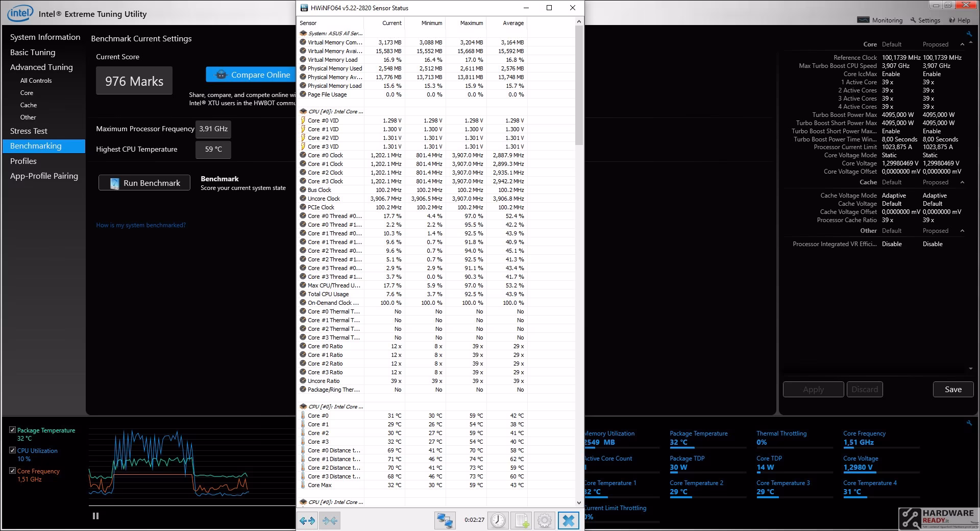
Task: Close sensors with the blue X toolbar icon
Action: click(x=568, y=521)
